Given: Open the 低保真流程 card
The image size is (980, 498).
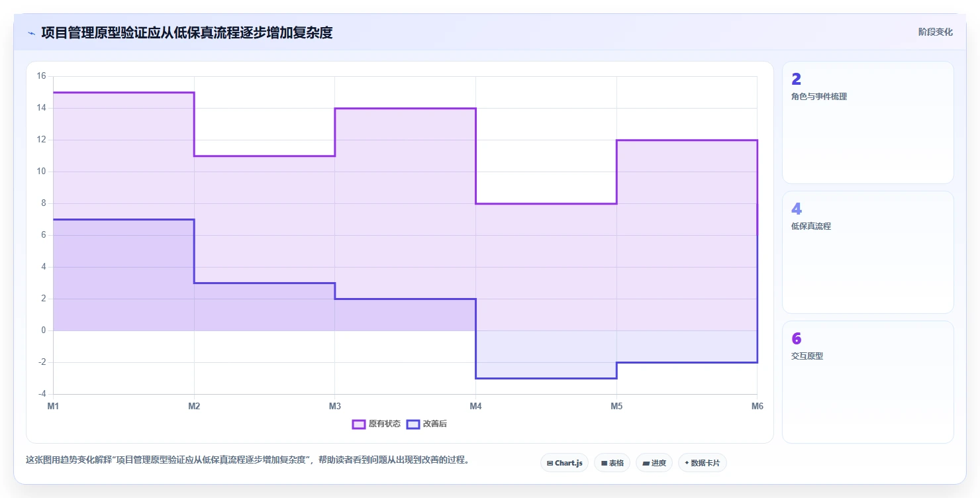Looking at the screenshot, I should tap(867, 252).
